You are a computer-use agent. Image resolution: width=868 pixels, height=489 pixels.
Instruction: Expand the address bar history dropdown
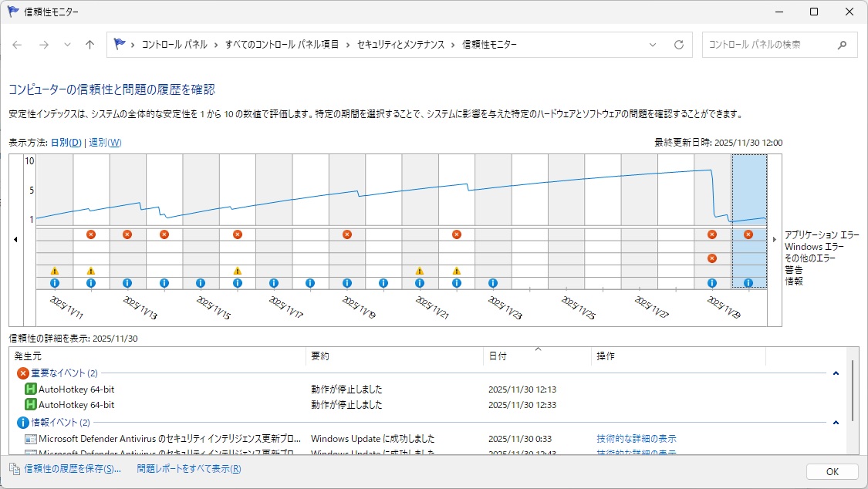[653, 45]
